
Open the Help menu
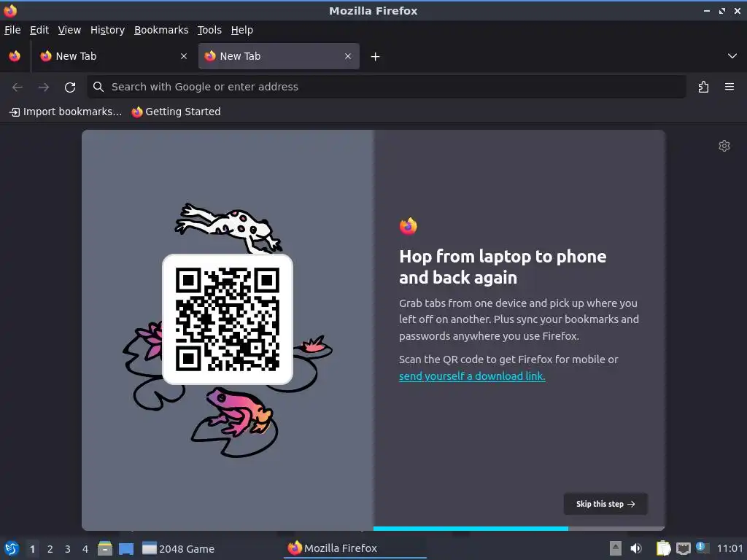242,30
